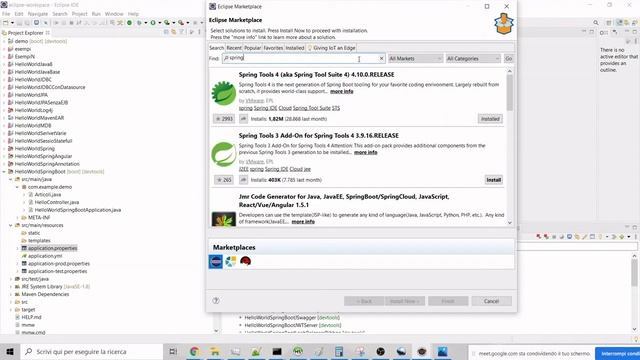
Task: Click the Spring Tools 4 title heading
Action: [316, 75]
